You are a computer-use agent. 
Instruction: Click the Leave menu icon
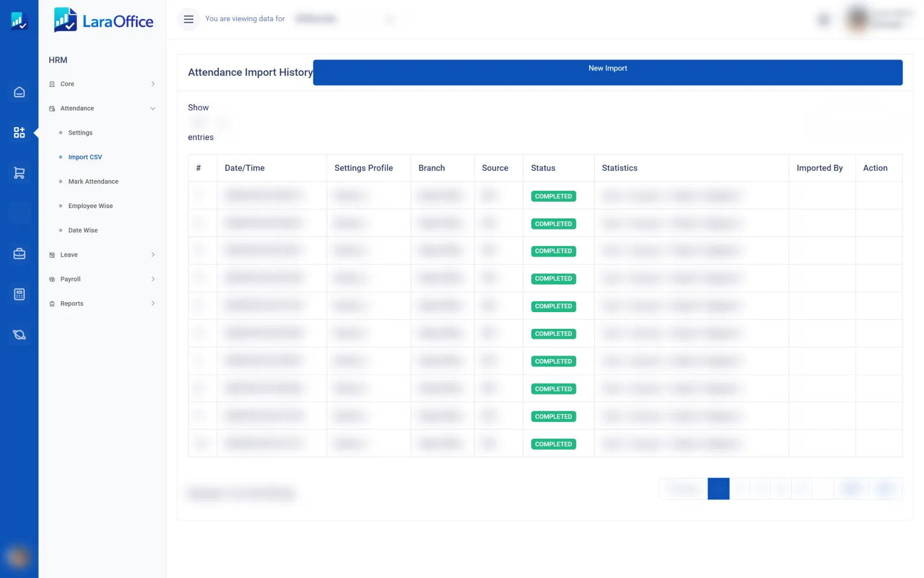pos(52,255)
